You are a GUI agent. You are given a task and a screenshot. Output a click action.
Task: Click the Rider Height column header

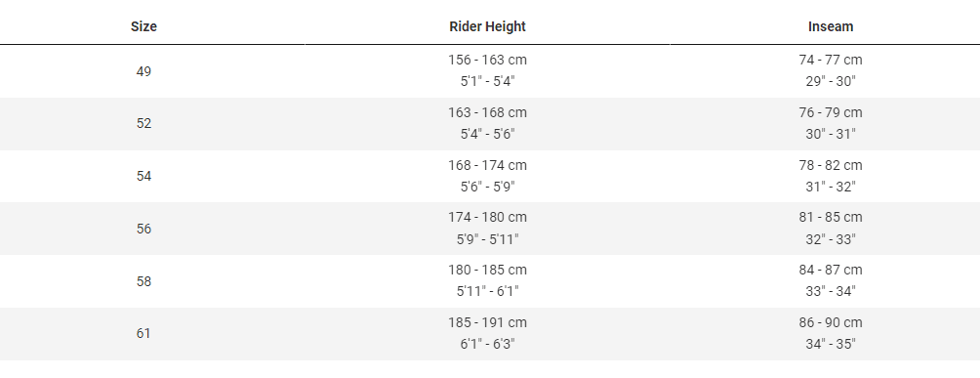click(487, 26)
